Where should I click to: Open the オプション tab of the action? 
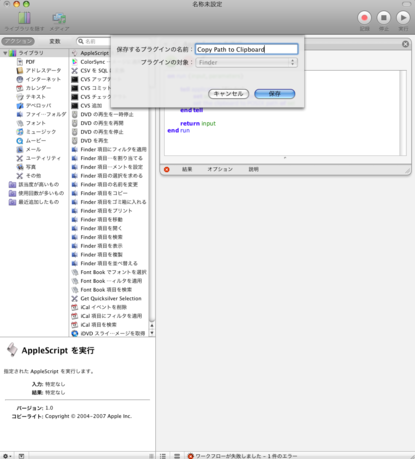point(220,169)
